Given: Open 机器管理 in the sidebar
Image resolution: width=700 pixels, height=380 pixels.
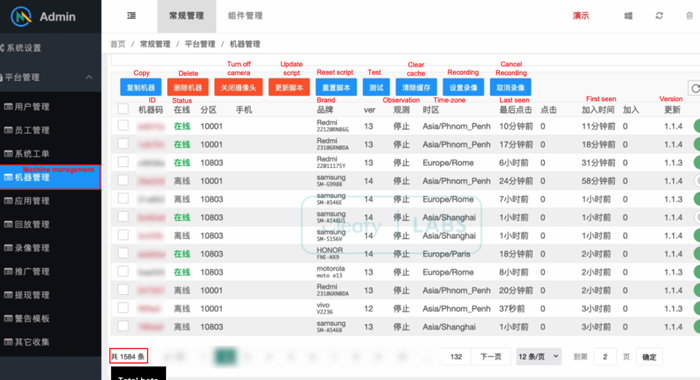Looking at the screenshot, I should tap(50, 177).
